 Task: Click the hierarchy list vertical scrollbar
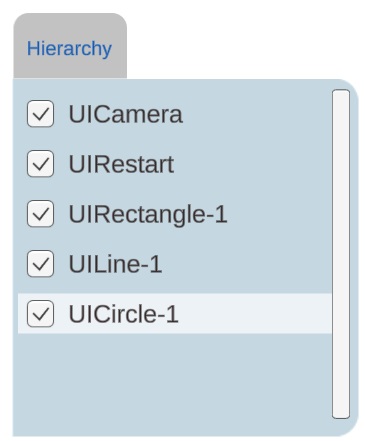point(341,254)
